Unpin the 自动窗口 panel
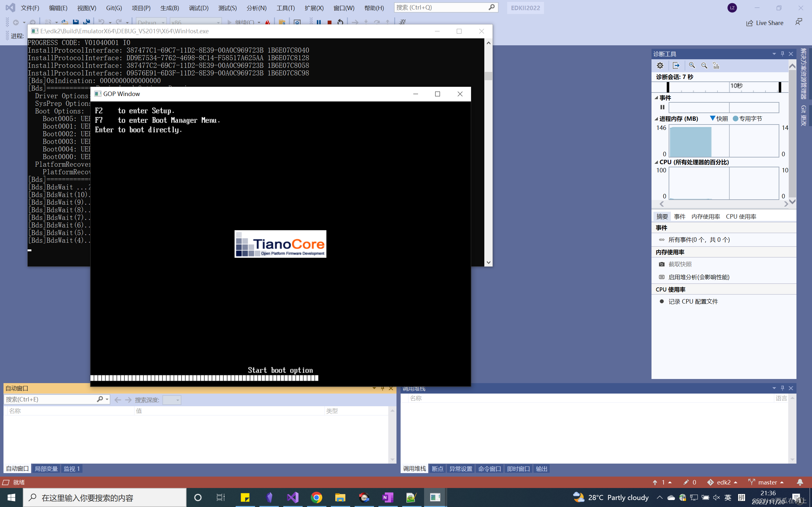This screenshot has height=507, width=812. [x=382, y=388]
